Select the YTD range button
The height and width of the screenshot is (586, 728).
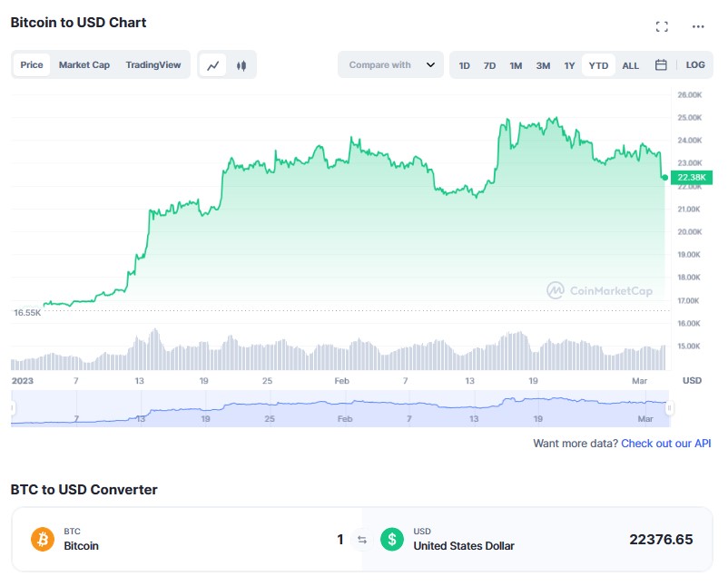pyautogui.click(x=598, y=65)
